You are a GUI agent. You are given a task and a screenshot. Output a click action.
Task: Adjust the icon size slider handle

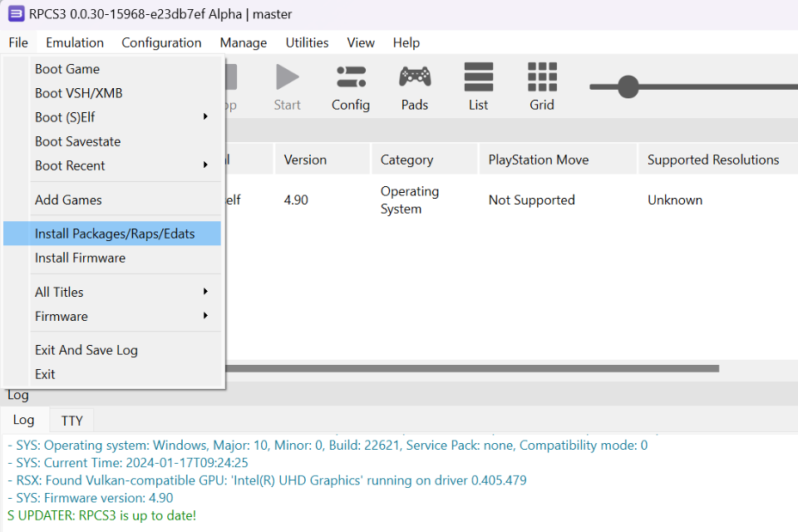[x=628, y=87]
